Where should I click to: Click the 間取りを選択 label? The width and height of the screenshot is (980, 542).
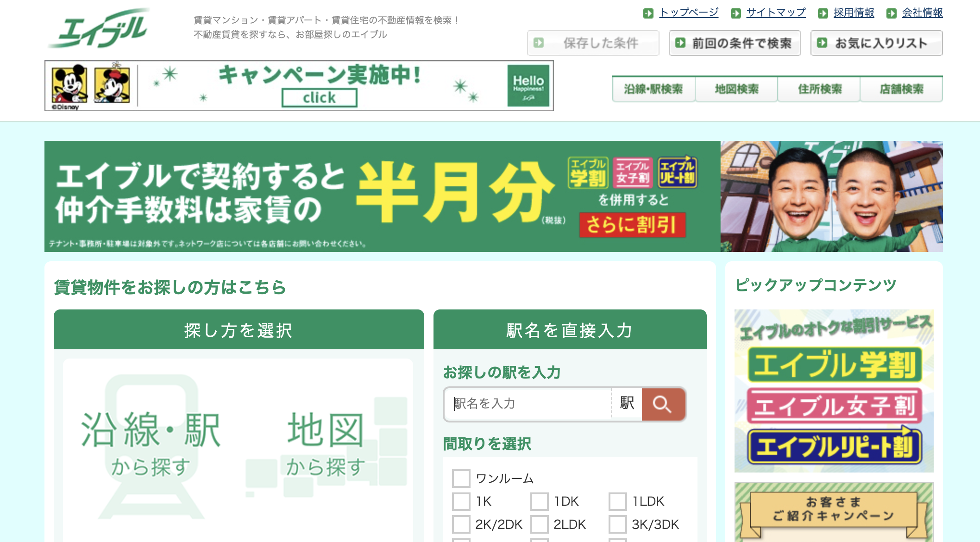coord(487,444)
